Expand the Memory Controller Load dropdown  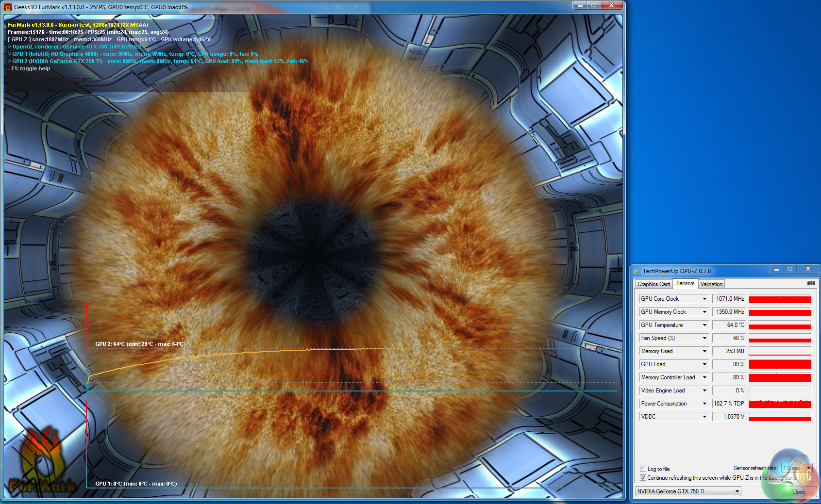(704, 377)
